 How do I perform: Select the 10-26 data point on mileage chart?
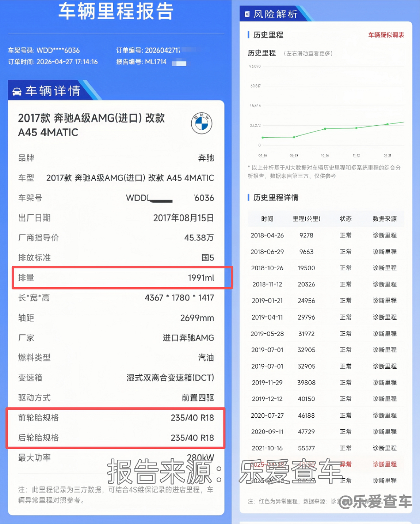tap(325, 129)
